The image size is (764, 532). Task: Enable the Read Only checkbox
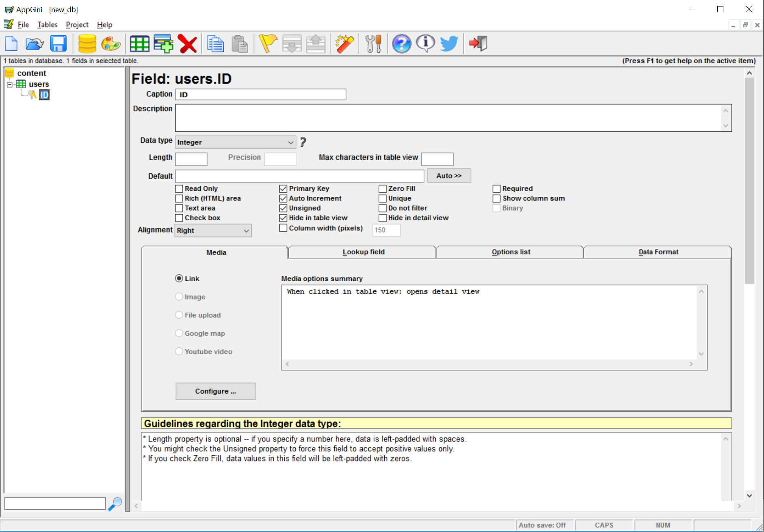coord(179,189)
